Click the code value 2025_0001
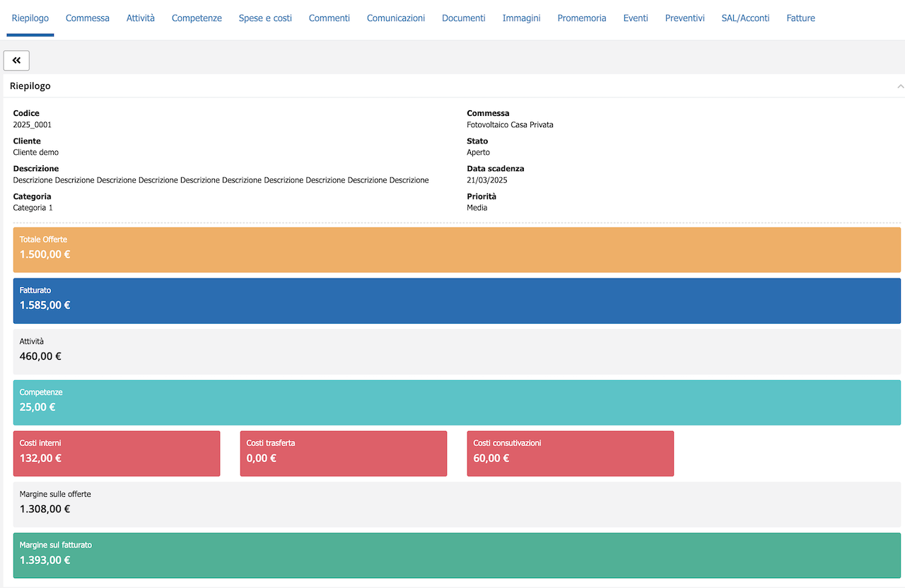This screenshot has width=905, height=588. 33,124
